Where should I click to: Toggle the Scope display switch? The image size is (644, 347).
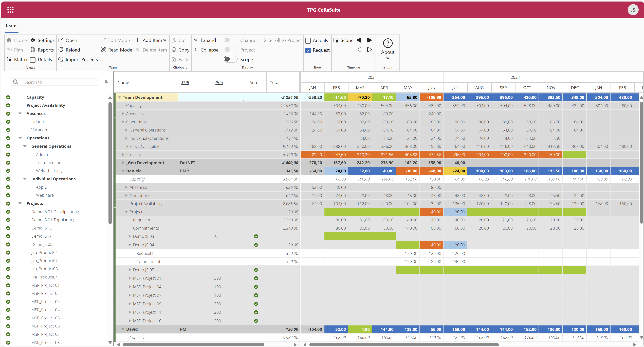[x=230, y=59]
